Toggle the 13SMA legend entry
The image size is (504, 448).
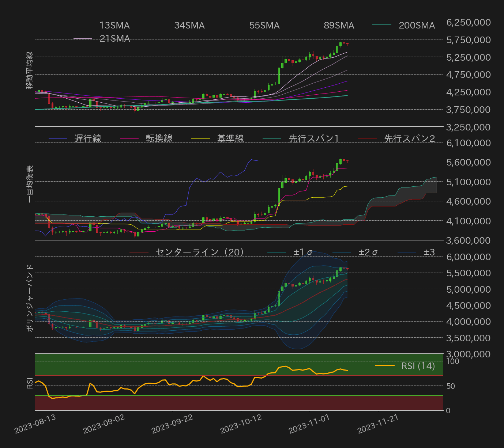[114, 26]
